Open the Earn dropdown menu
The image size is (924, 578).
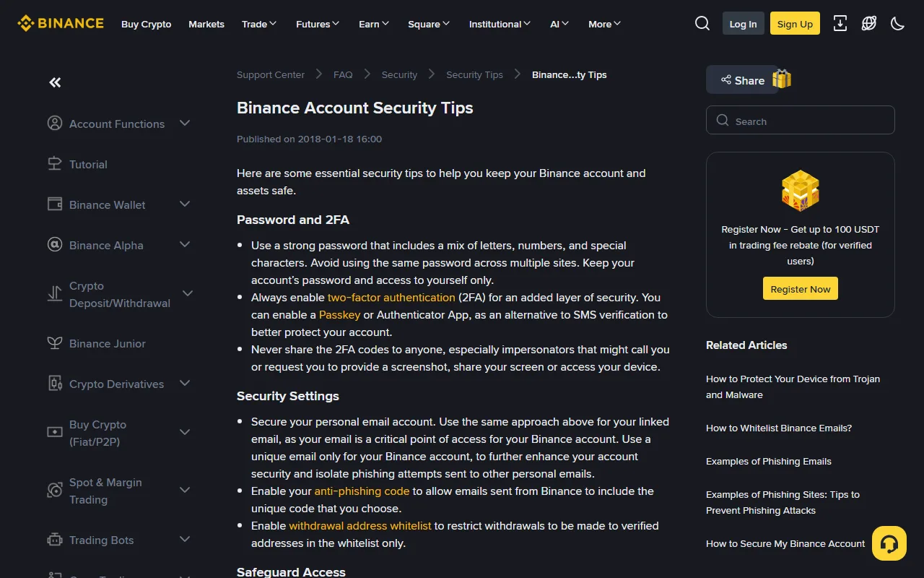[374, 24]
